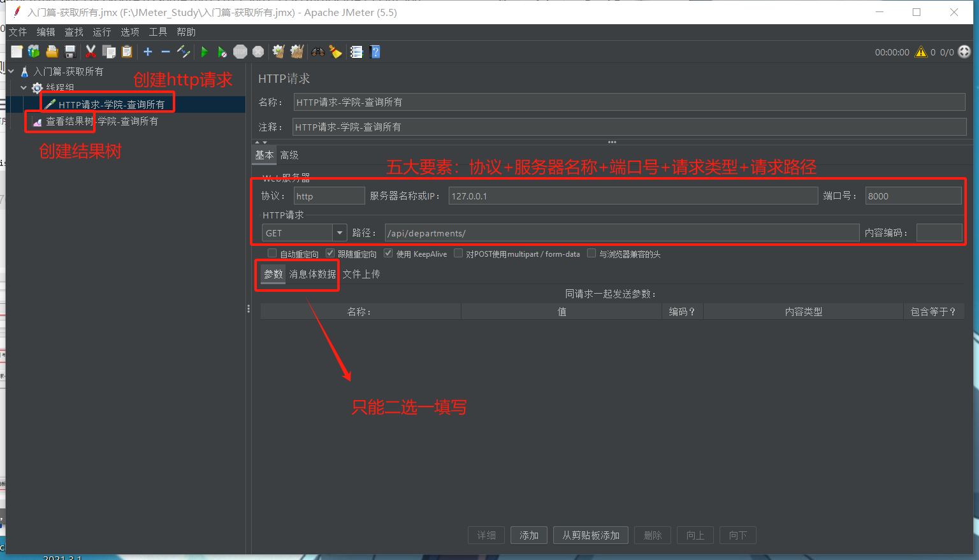Image resolution: width=979 pixels, height=560 pixels.
Task: Shut down test with grey X icon
Action: pos(258,52)
